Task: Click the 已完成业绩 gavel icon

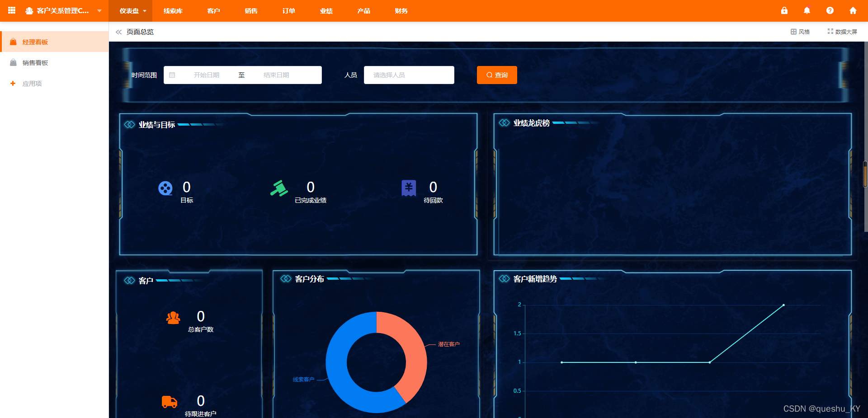Action: pyautogui.click(x=279, y=188)
